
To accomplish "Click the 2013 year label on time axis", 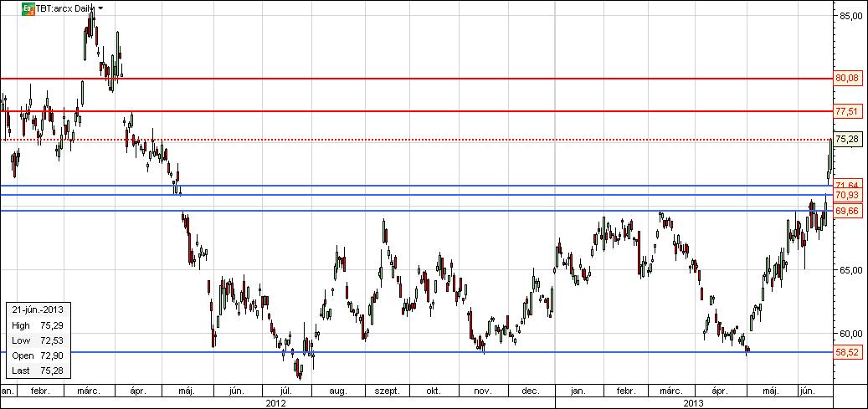I will point(694,403).
